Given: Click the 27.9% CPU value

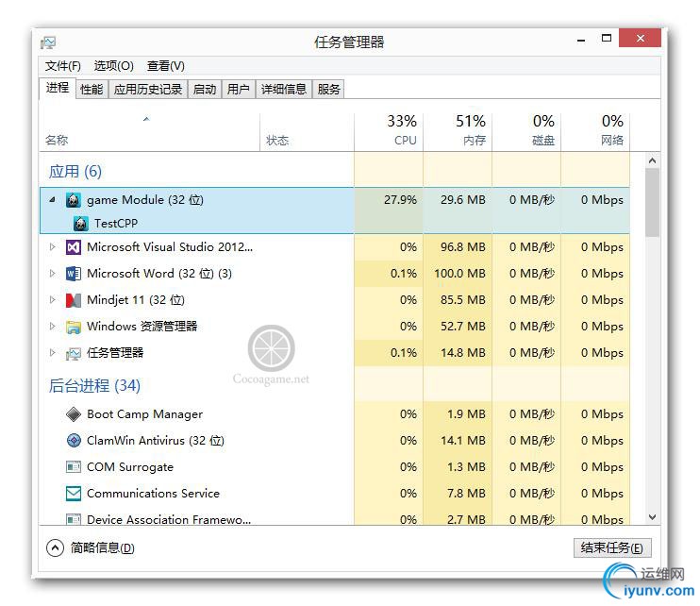Looking at the screenshot, I should click(400, 200).
